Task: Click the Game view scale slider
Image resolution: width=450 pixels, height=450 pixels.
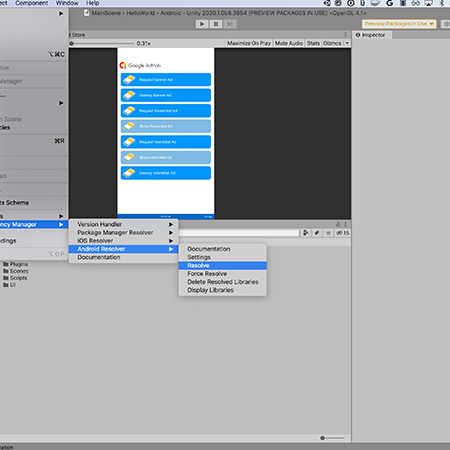Action: coord(102,43)
